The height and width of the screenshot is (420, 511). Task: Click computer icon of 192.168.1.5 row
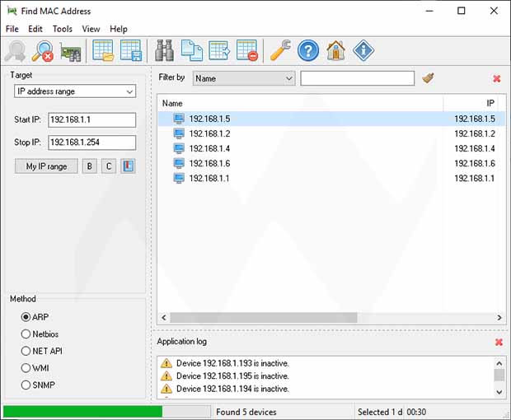(x=179, y=119)
